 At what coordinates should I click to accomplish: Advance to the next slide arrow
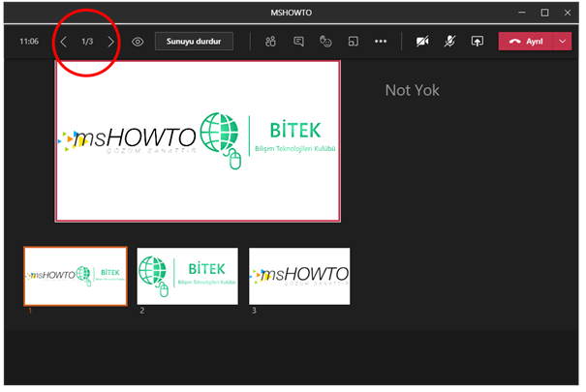click(110, 42)
